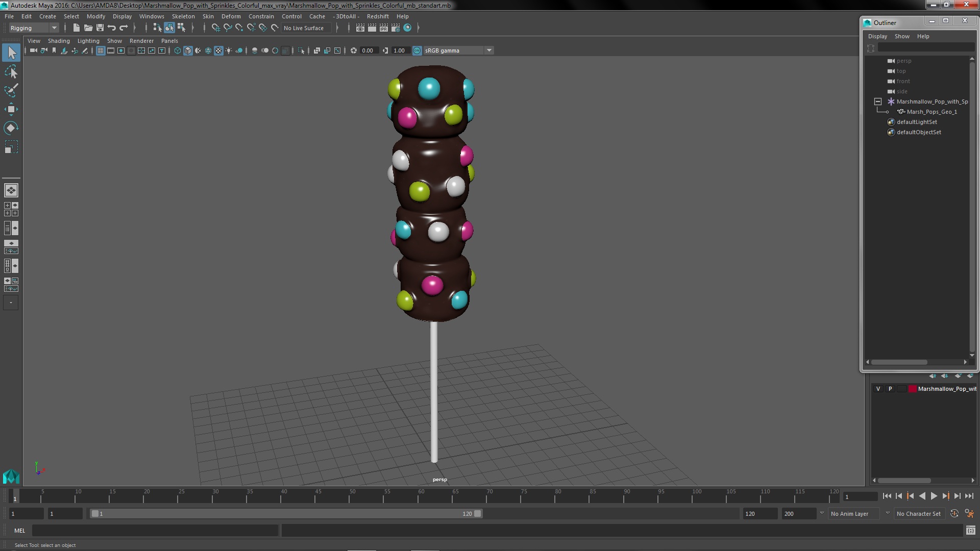The height and width of the screenshot is (551, 980).
Task: Open the Outliner Show menu
Action: pyautogui.click(x=902, y=36)
